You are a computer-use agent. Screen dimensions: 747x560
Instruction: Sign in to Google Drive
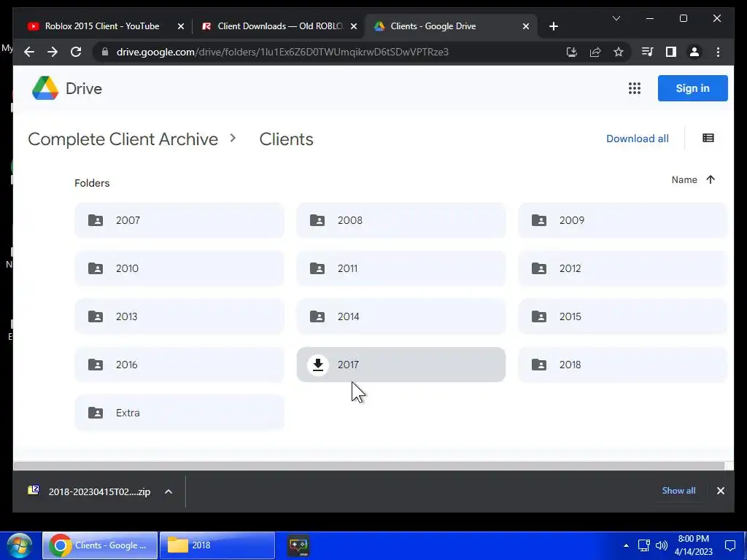693,88
